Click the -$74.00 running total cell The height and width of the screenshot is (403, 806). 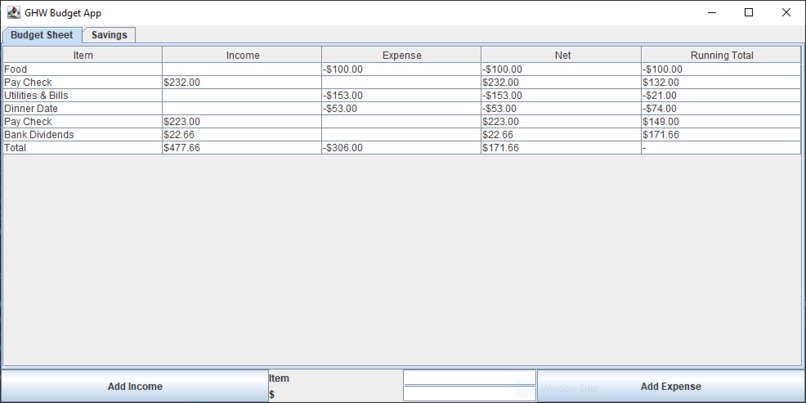pos(721,108)
